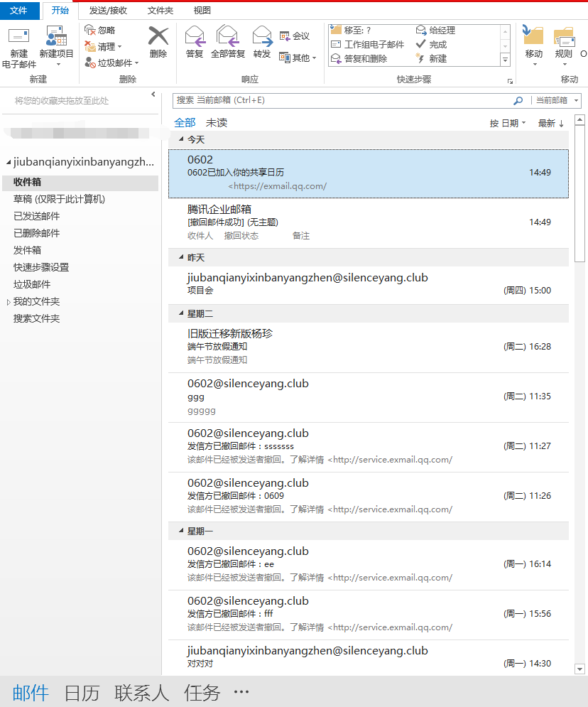Viewport: 588px width, 707px height.
Task: Open the 当前邮箱 search scope dropdown
Action: pos(577,101)
